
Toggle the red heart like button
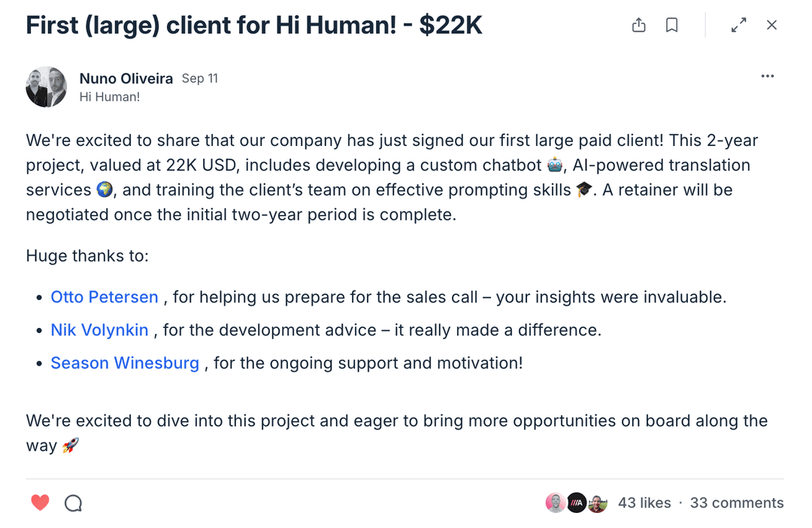point(41,502)
